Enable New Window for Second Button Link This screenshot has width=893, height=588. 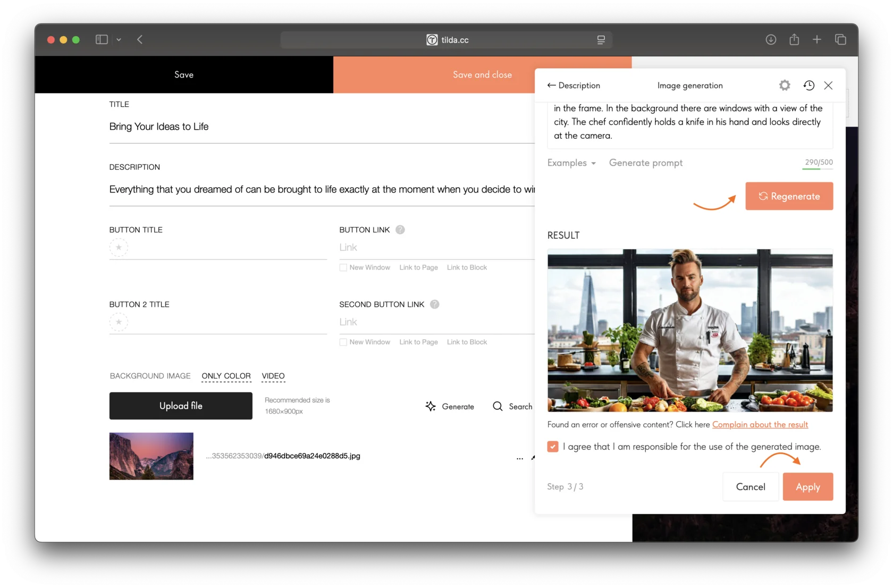click(343, 342)
